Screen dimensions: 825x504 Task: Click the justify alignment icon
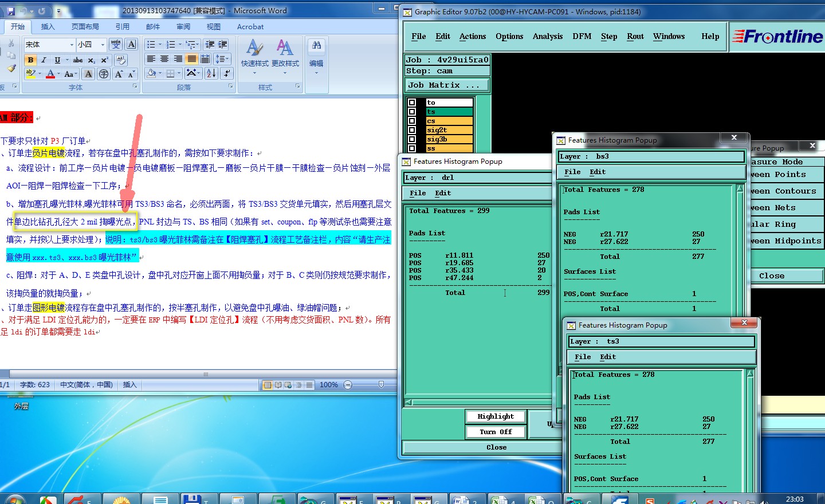(192, 59)
